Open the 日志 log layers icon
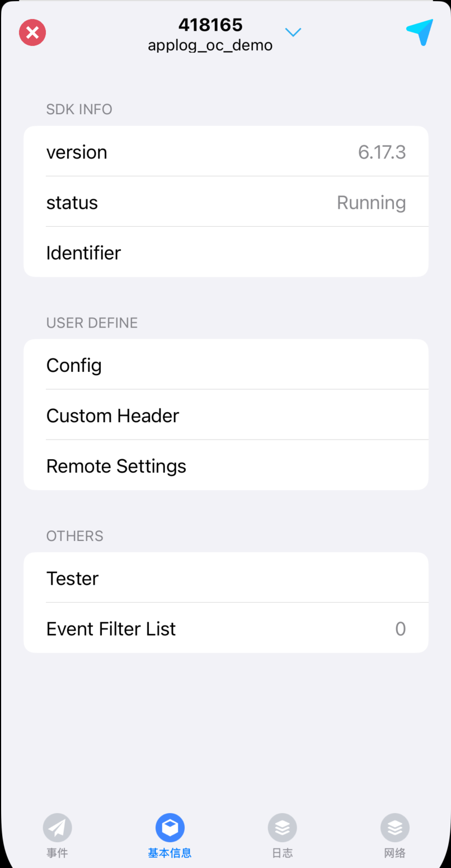 point(283,828)
